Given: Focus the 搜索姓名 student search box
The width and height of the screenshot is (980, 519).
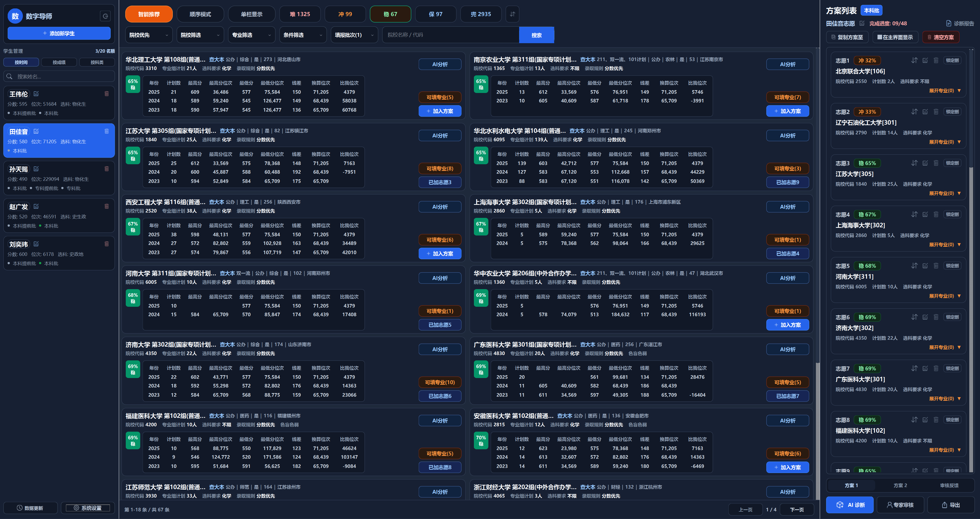Looking at the screenshot, I should click(x=59, y=76).
